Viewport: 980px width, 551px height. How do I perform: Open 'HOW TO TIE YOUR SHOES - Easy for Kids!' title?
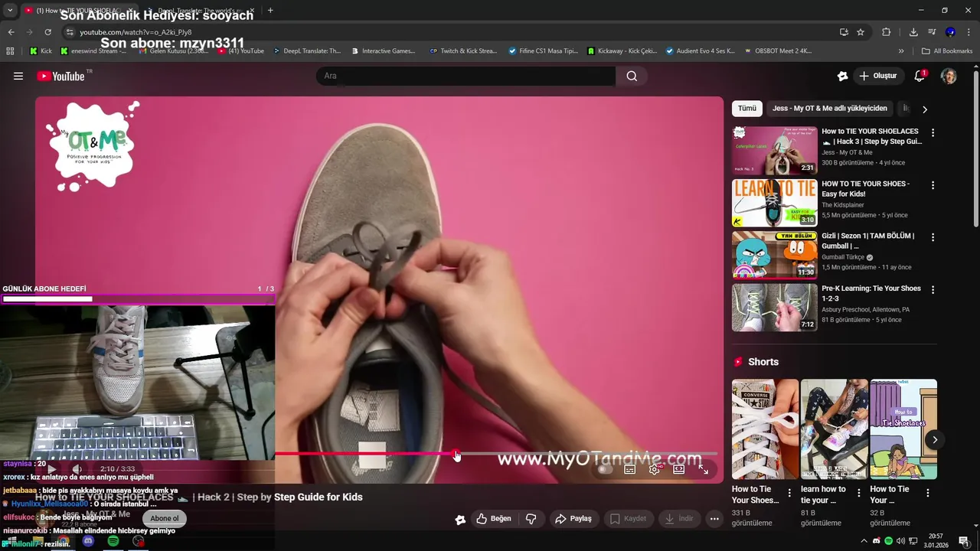tap(866, 189)
